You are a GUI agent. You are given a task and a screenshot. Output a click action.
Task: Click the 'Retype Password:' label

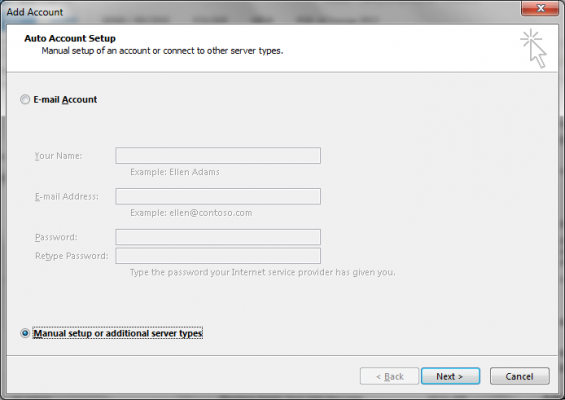tap(71, 256)
